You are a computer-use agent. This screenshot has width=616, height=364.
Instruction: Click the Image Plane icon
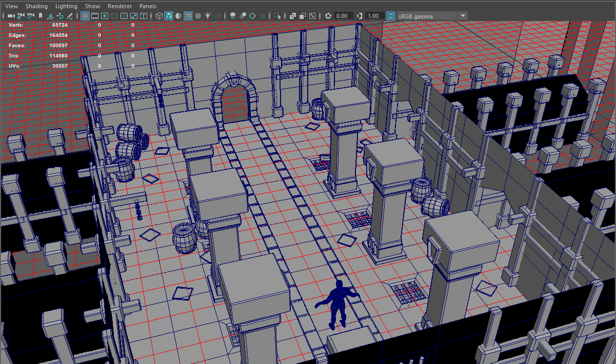50,16
